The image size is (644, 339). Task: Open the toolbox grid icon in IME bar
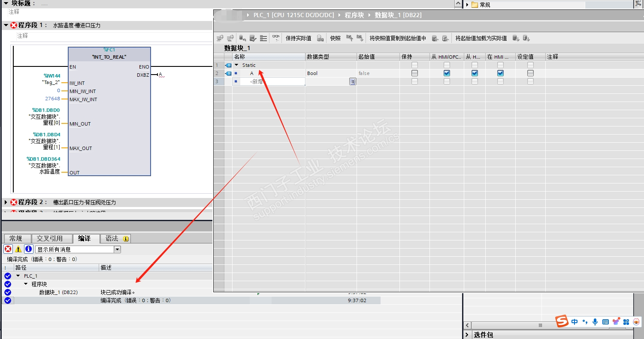[626, 322]
